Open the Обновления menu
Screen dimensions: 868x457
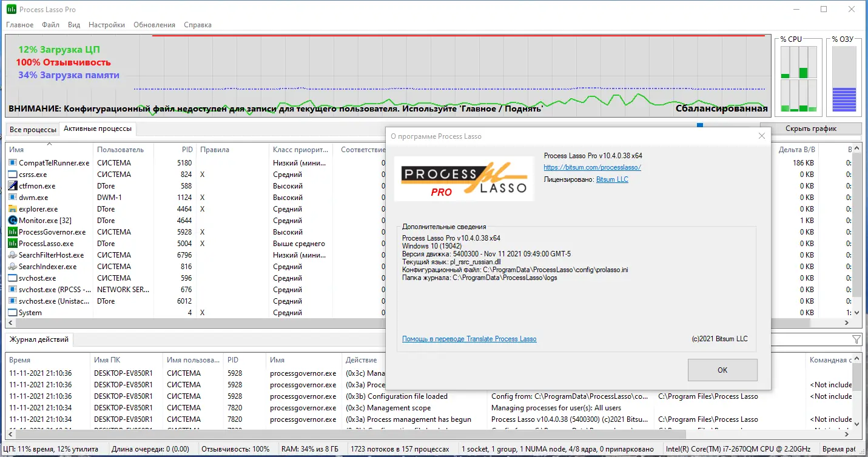154,25
